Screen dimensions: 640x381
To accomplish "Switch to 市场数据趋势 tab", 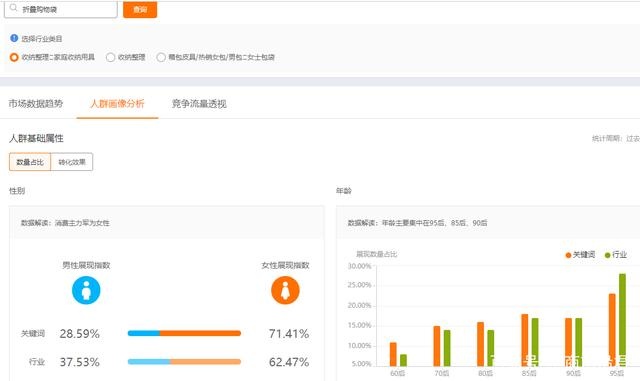I will pos(36,104).
